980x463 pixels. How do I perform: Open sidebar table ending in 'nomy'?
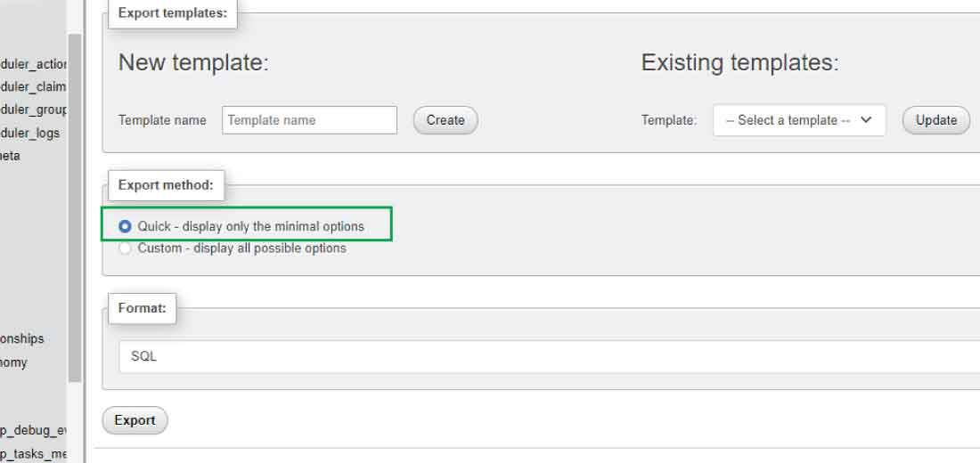14,362
